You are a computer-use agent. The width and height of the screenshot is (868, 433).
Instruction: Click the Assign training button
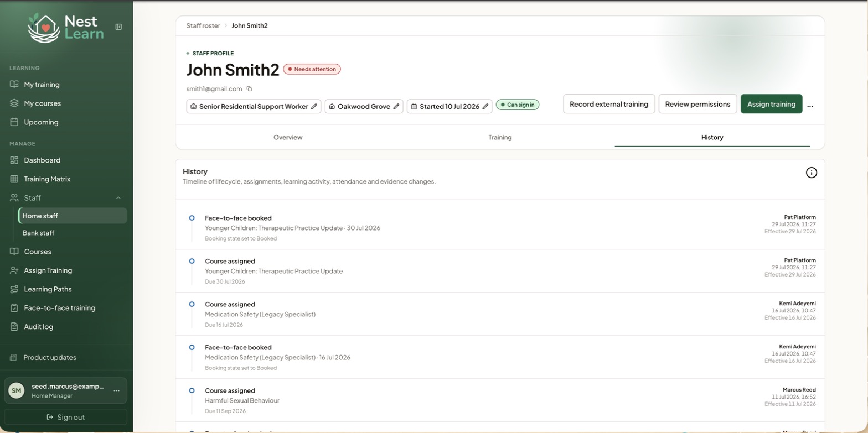(x=771, y=104)
